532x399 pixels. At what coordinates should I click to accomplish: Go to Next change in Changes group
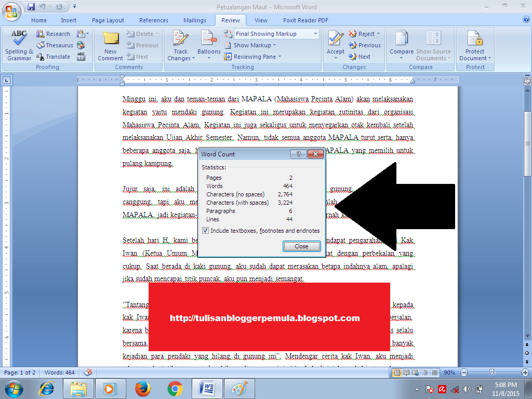pos(360,57)
